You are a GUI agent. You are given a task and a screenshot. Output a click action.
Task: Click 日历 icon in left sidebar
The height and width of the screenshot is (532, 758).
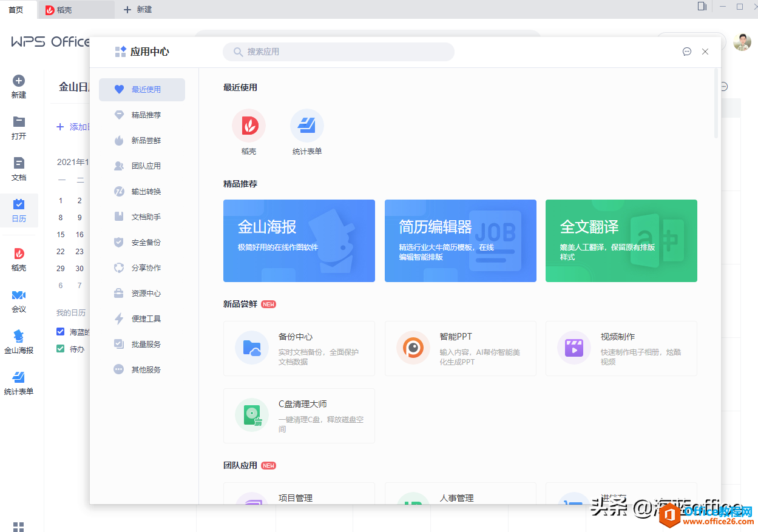tap(19, 204)
